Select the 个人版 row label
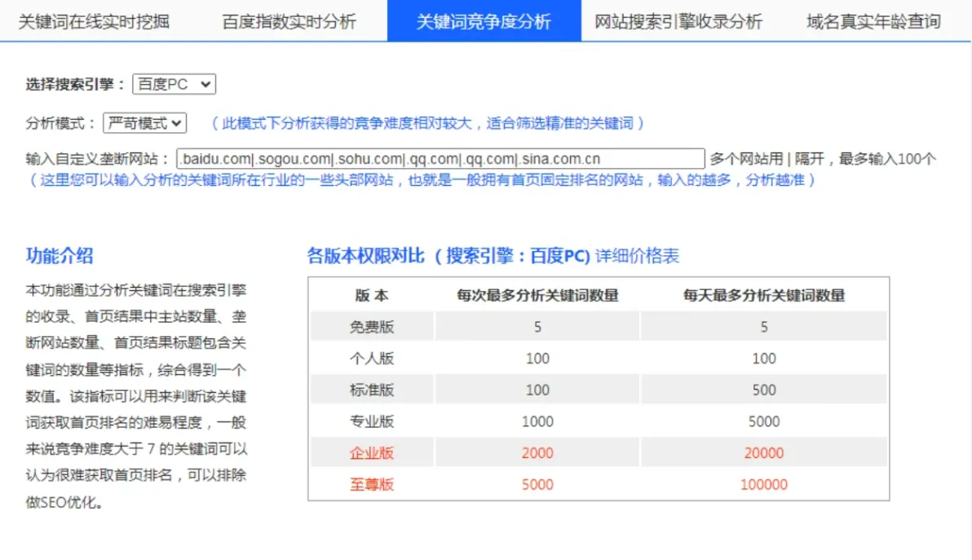972x560 pixels. pyautogui.click(x=372, y=358)
